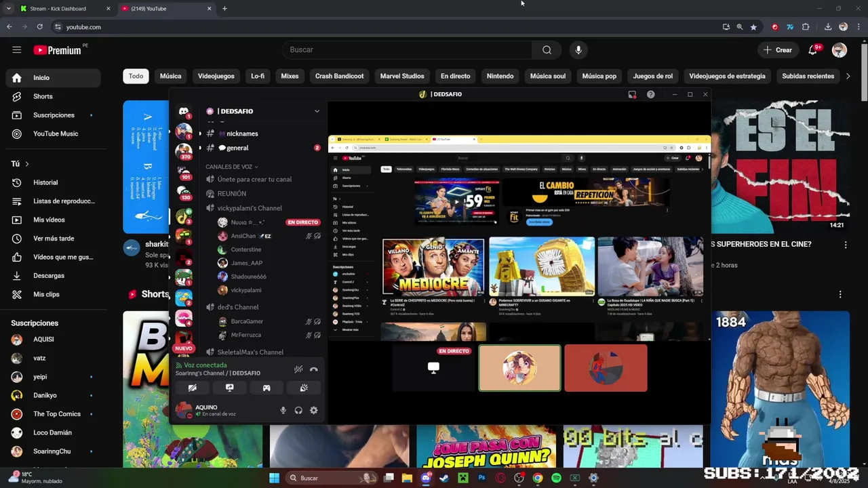Open Historial in YouTube sidebar
Viewport: 868px width, 488px height.
(53, 182)
